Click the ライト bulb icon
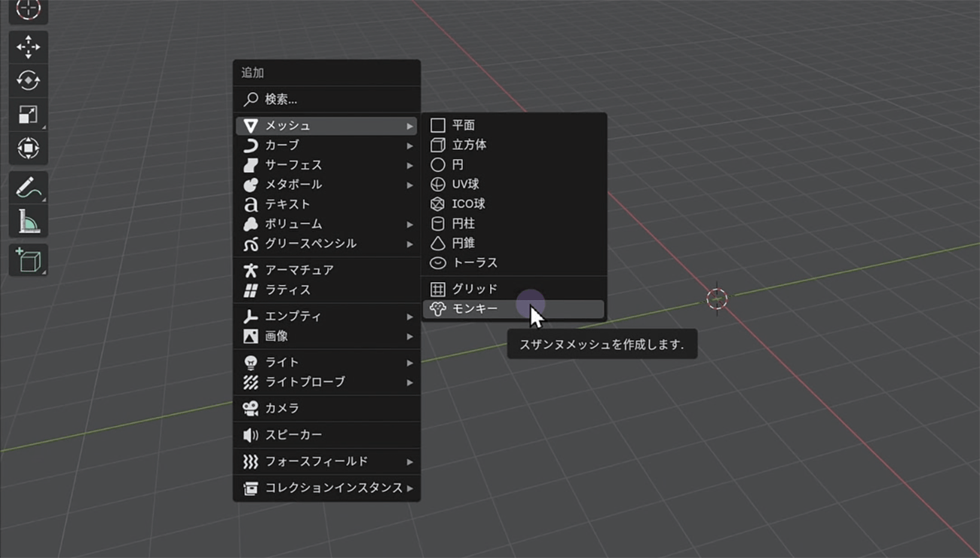980x558 pixels. pos(251,363)
